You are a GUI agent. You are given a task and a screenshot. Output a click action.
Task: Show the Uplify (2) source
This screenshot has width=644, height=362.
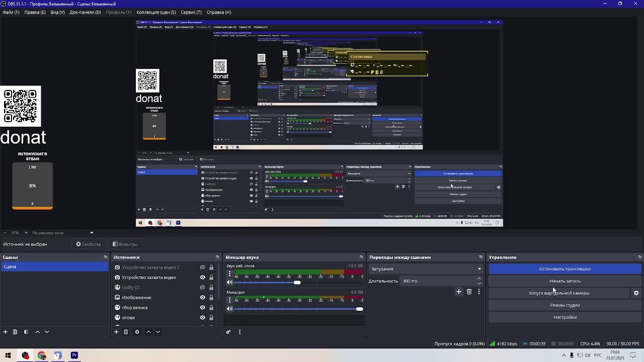[x=203, y=288]
